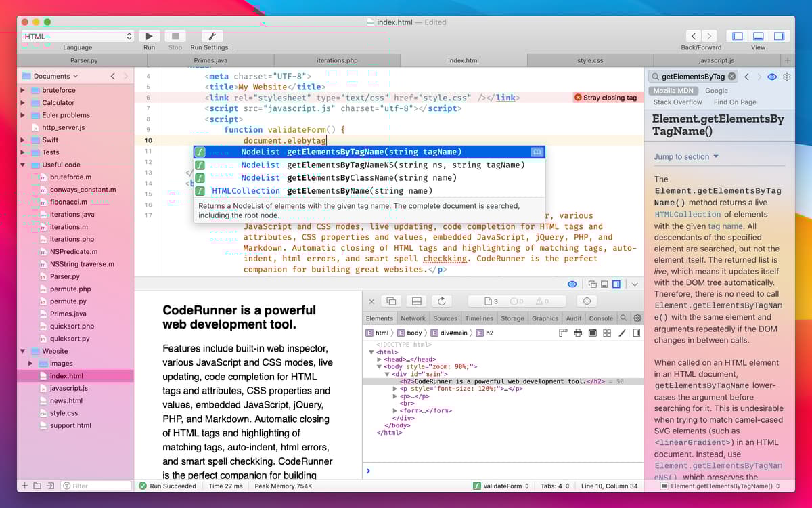Click the Filter field in file sidebar

pos(96,486)
